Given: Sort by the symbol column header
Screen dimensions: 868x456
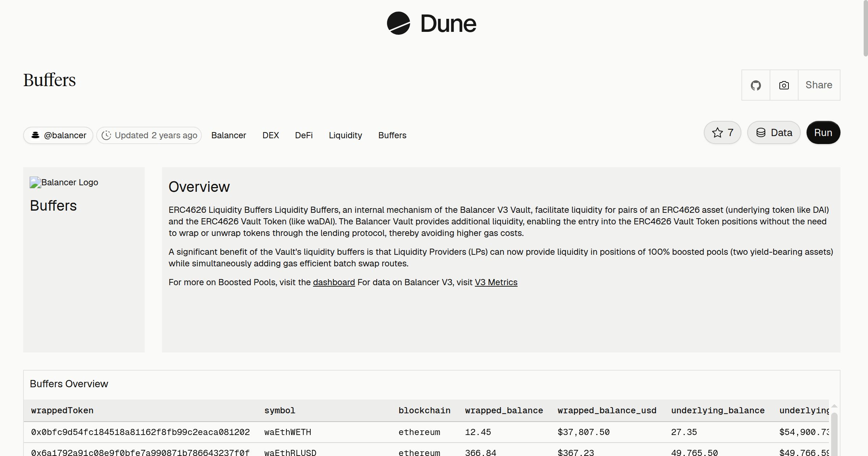Looking at the screenshot, I should [x=280, y=410].
